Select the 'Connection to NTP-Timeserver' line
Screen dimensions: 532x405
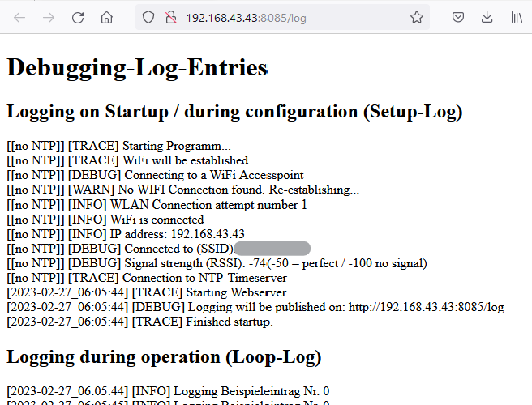click(x=147, y=278)
